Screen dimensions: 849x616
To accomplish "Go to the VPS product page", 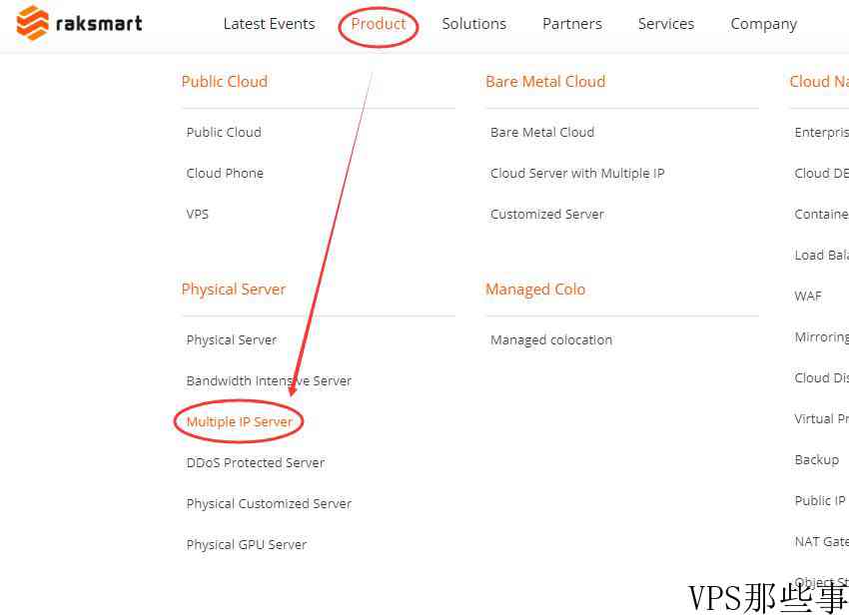I will pyautogui.click(x=197, y=214).
